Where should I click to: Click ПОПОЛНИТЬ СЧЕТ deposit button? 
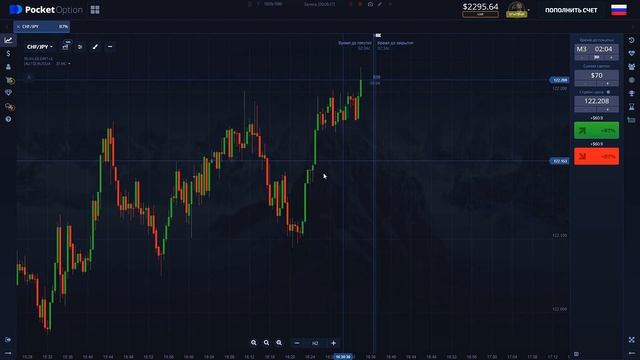pyautogui.click(x=571, y=10)
